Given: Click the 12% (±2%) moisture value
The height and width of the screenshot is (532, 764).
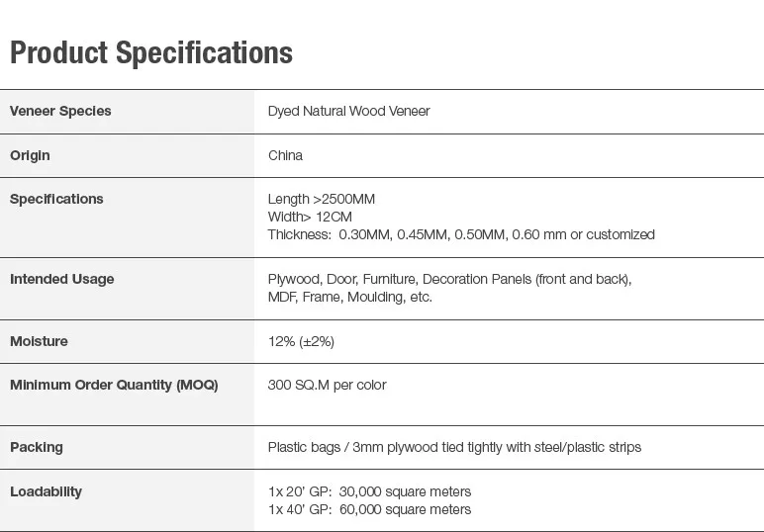Looking at the screenshot, I should [x=301, y=341].
